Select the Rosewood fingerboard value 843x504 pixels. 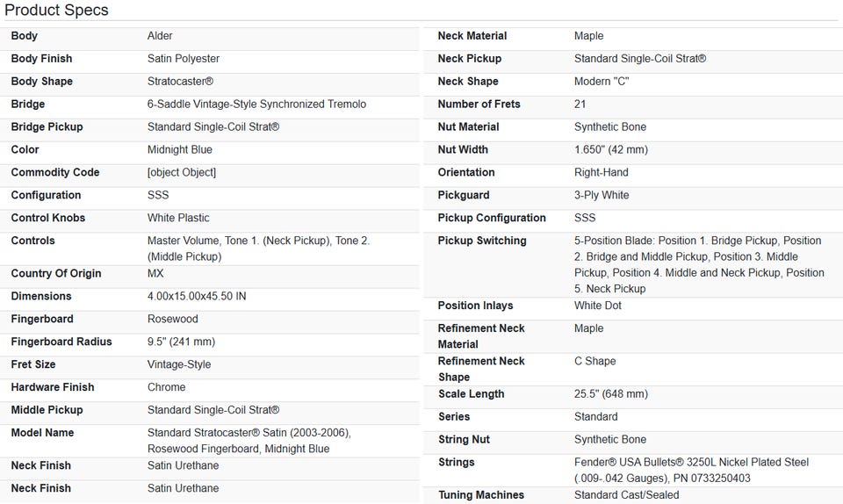click(173, 320)
